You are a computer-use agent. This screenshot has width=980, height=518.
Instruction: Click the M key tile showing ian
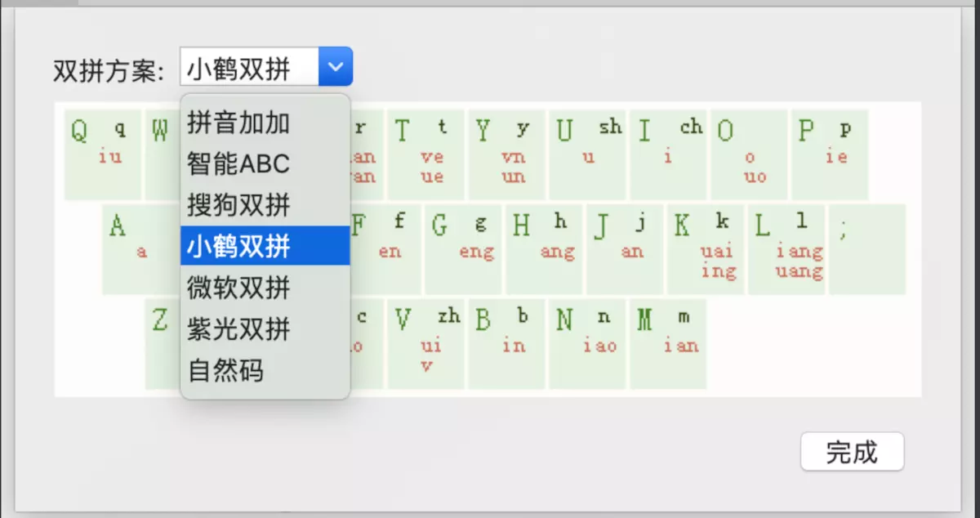[x=668, y=344]
